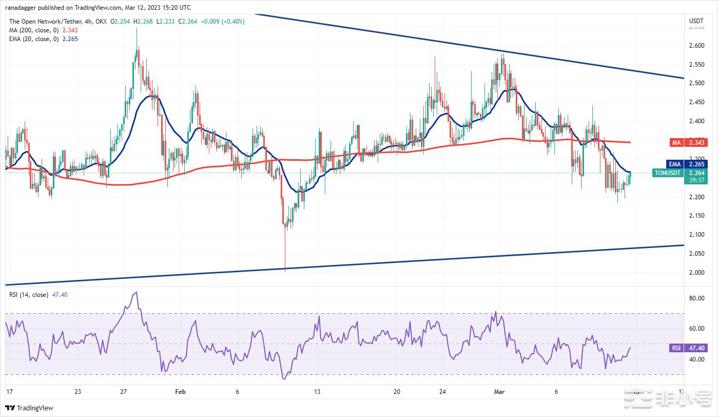Image resolution: width=718 pixels, height=417 pixels.
Task: Click the long-wick candle low near 2.000
Action: click(285, 266)
